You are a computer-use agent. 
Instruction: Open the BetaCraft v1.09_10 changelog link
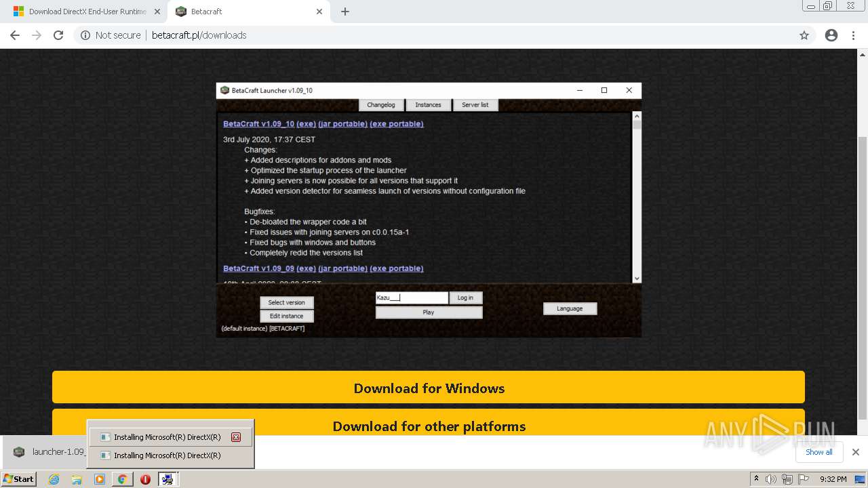259,124
